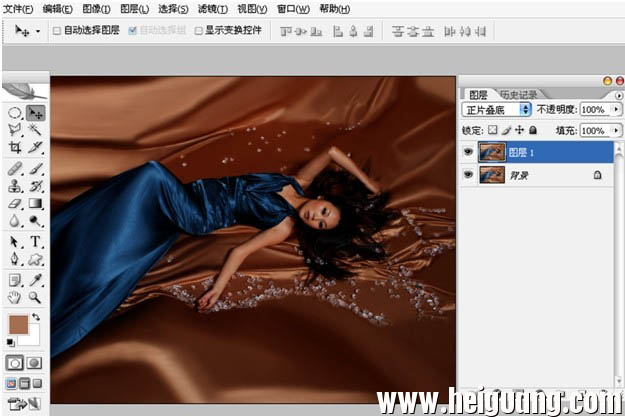Select the 背景 layer thumbnail
This screenshot has height=417, width=625.
point(492,175)
